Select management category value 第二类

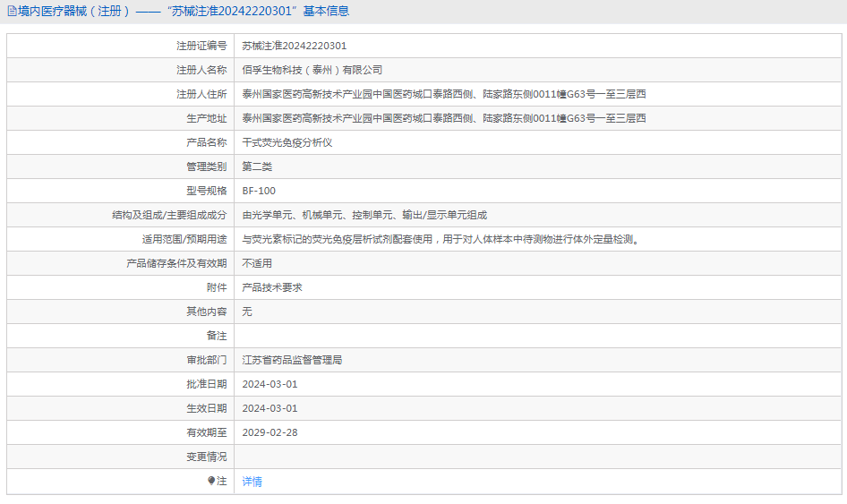[257, 167]
